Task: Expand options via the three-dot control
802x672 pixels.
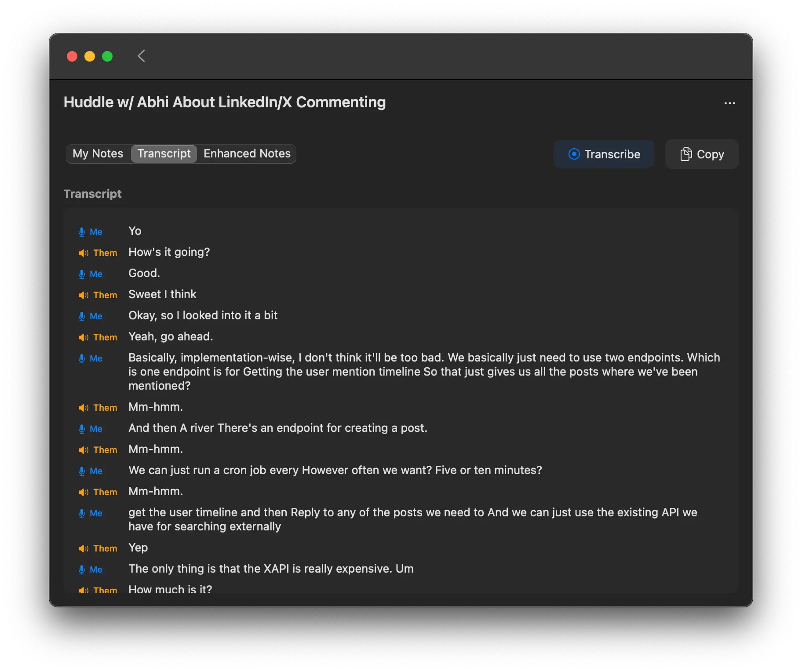Action: [x=729, y=103]
